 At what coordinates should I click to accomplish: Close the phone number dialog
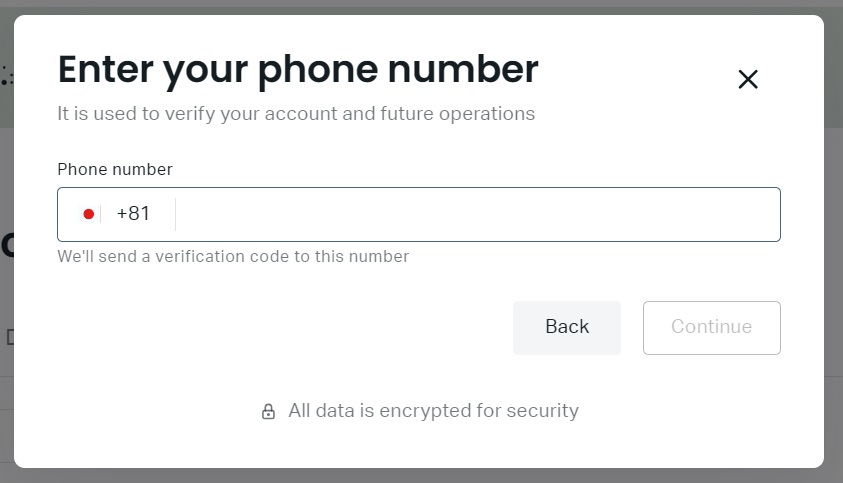(x=748, y=80)
